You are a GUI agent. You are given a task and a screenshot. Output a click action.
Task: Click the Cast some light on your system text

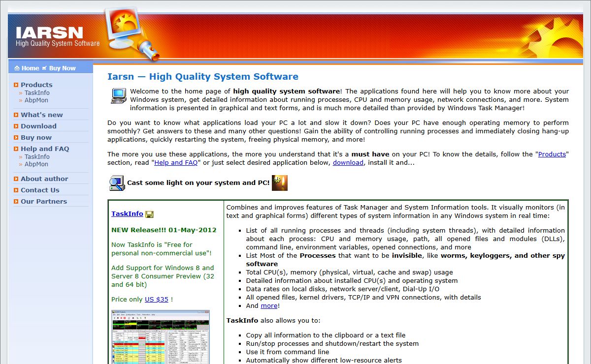tap(198, 182)
